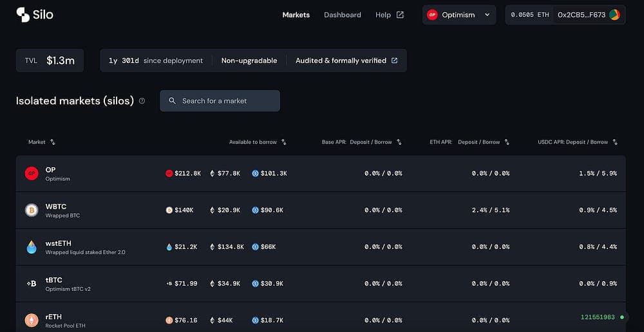Click the $90.6K USDC value in WBTC row
Image resolution: width=644 pixels, height=332 pixels.
[x=272, y=210]
